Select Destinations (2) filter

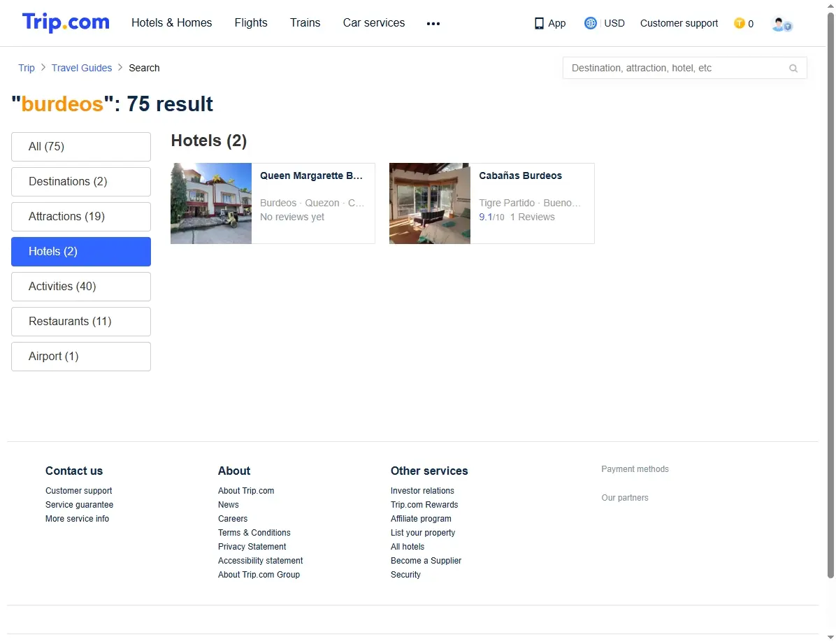click(x=81, y=182)
